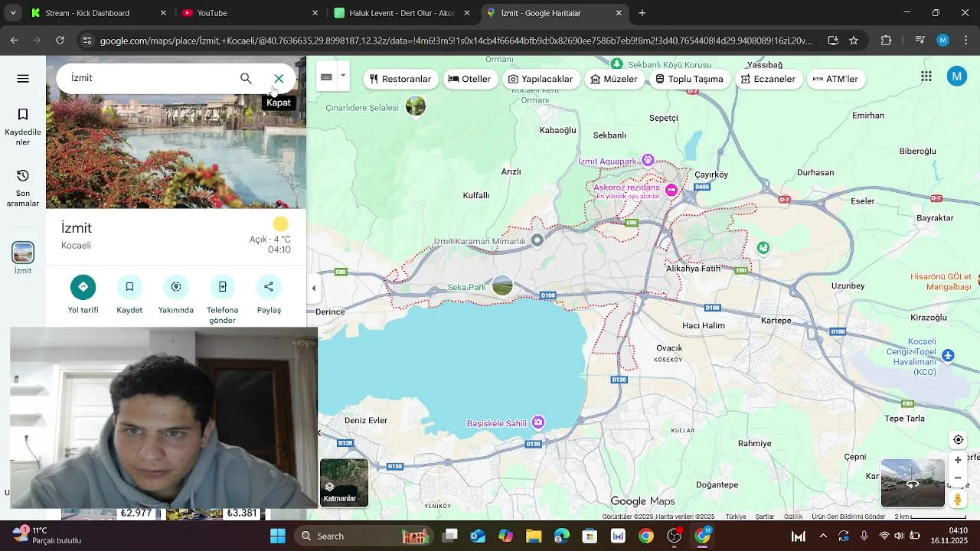Screen dimensions: 980x551
Task: Search nearby with Yakınında
Action: click(176, 295)
